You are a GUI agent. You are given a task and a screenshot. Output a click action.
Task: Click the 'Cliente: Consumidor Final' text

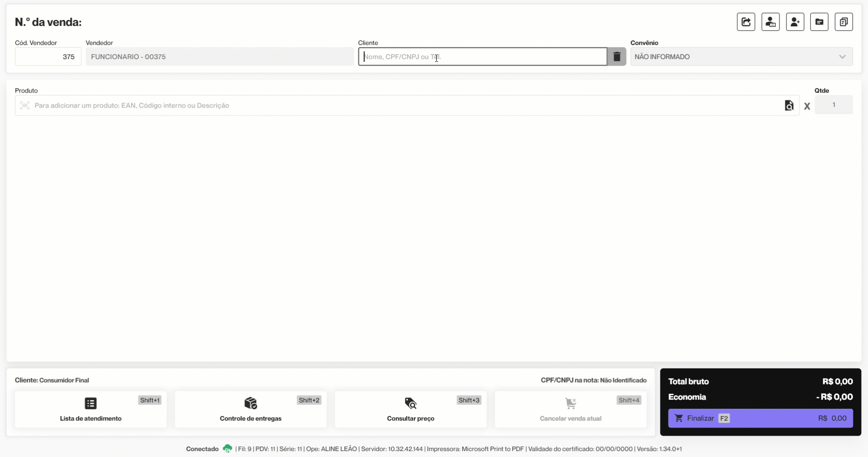point(52,380)
